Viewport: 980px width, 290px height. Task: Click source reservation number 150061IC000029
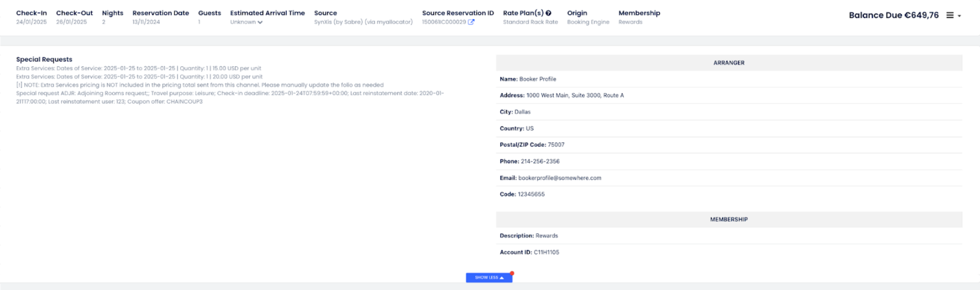point(444,22)
